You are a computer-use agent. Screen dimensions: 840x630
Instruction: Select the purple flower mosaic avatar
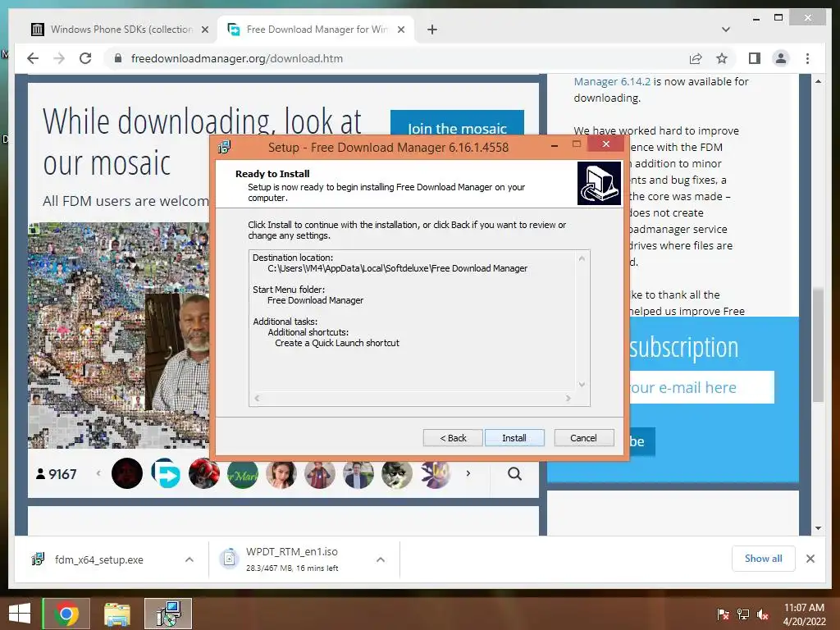click(436, 473)
